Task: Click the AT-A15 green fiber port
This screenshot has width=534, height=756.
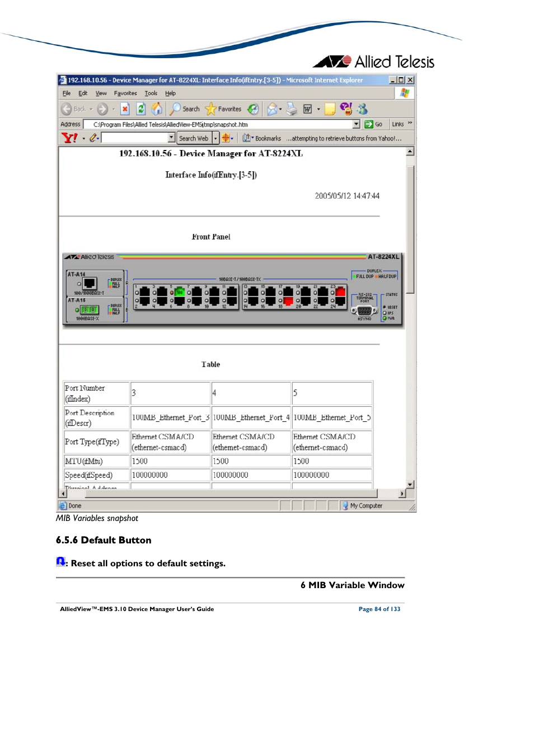Action: (x=90, y=309)
